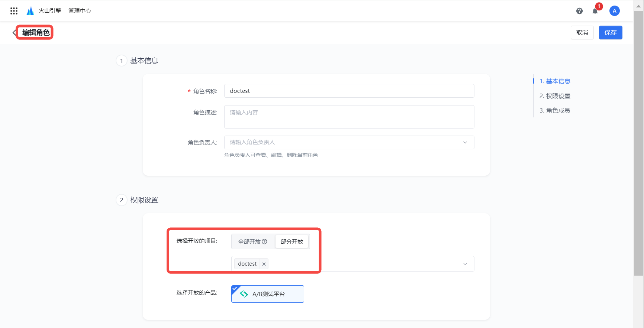Click the 管理中心 header text

(80, 11)
